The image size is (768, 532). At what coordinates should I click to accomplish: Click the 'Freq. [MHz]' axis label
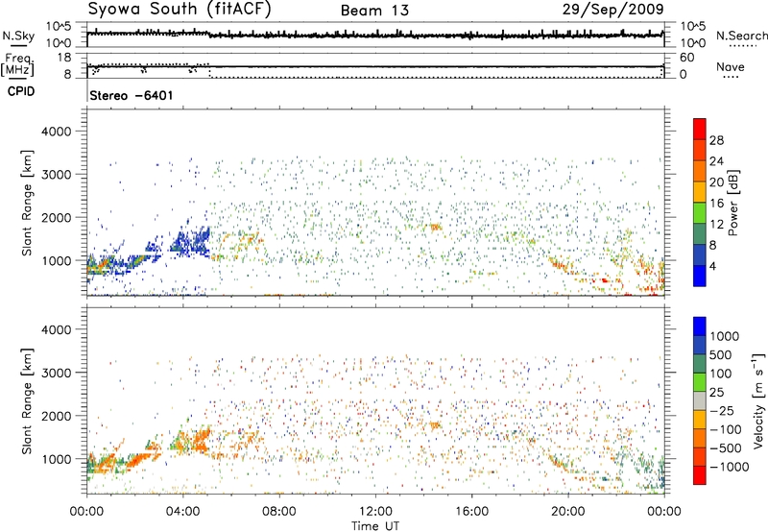click(17, 65)
